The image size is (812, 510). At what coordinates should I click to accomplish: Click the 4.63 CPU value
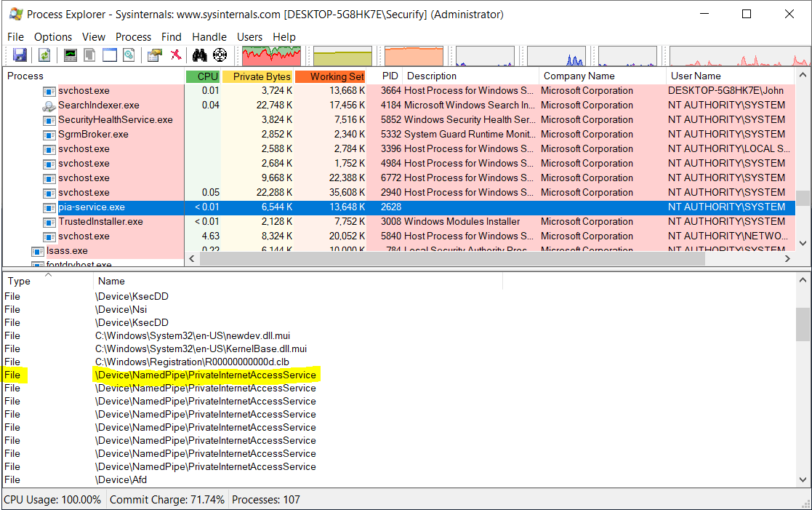click(211, 236)
